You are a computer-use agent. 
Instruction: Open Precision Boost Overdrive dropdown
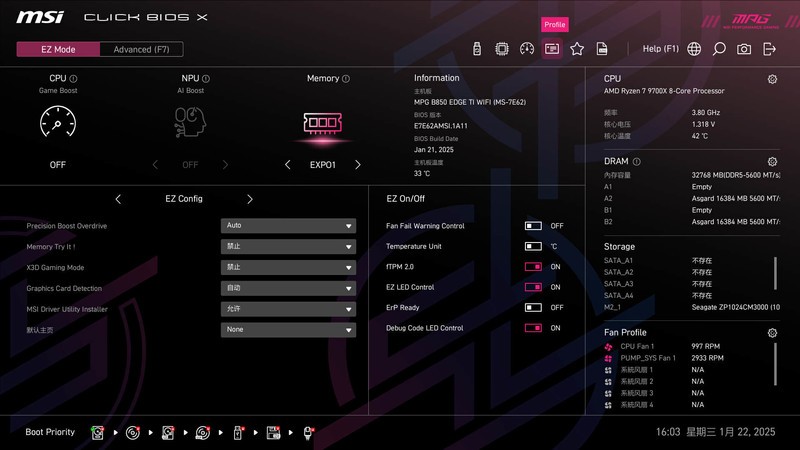point(288,226)
